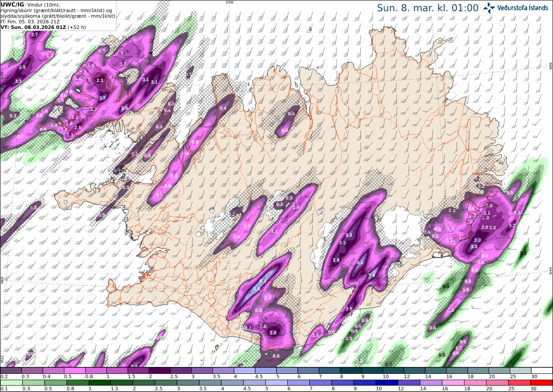
Task: Select the dark teal top-row swatch at label 8
Action: pyautogui.click(x=351, y=370)
